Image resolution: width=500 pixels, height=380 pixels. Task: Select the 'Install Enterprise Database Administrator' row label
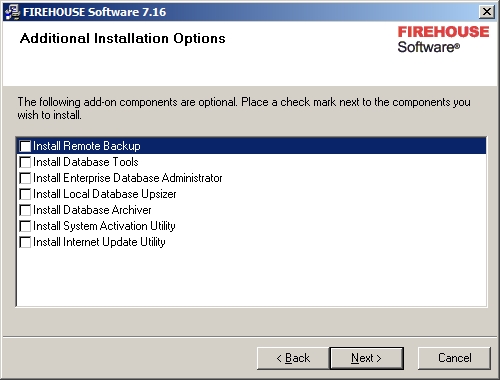(128, 178)
